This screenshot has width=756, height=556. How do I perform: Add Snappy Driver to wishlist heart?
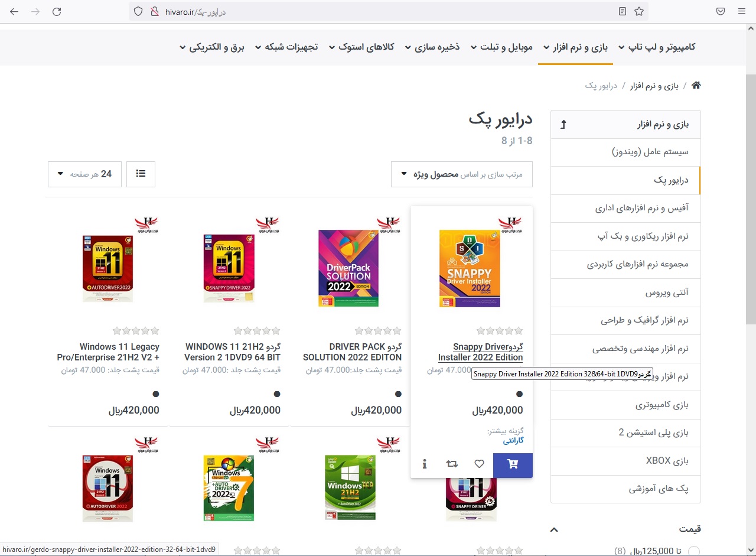click(479, 464)
